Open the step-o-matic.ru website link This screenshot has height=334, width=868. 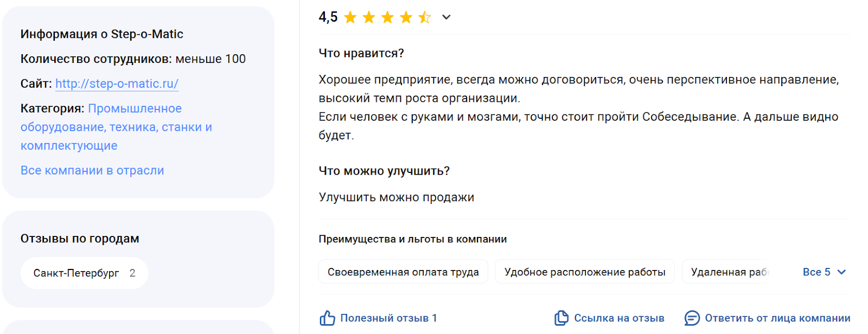pyautogui.click(x=117, y=83)
